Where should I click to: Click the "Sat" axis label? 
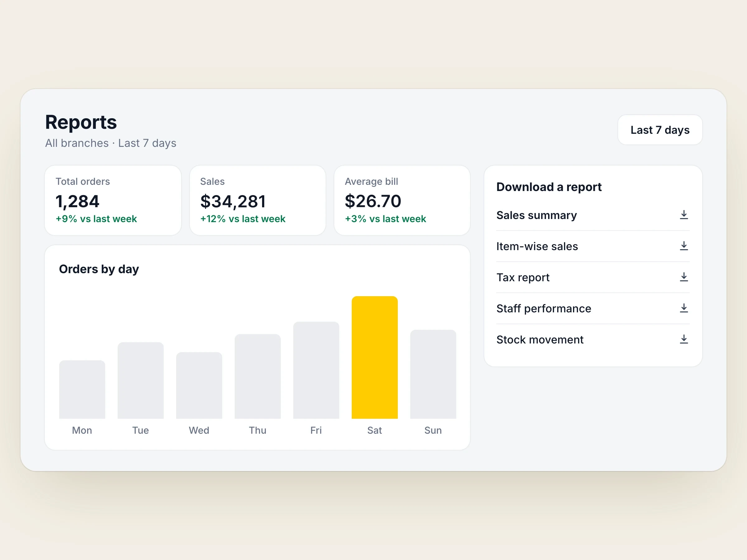374,430
